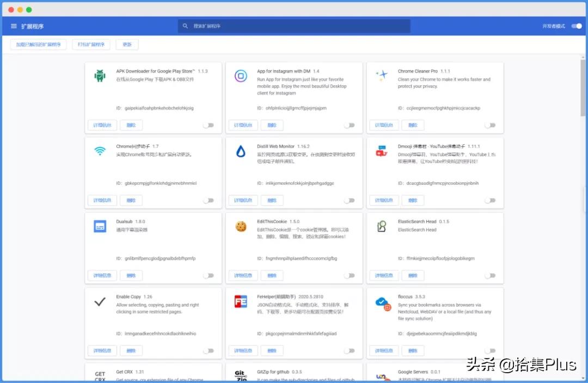The height and width of the screenshot is (383, 588).
Task: Remove the FeHelper extension
Action: click(x=272, y=351)
